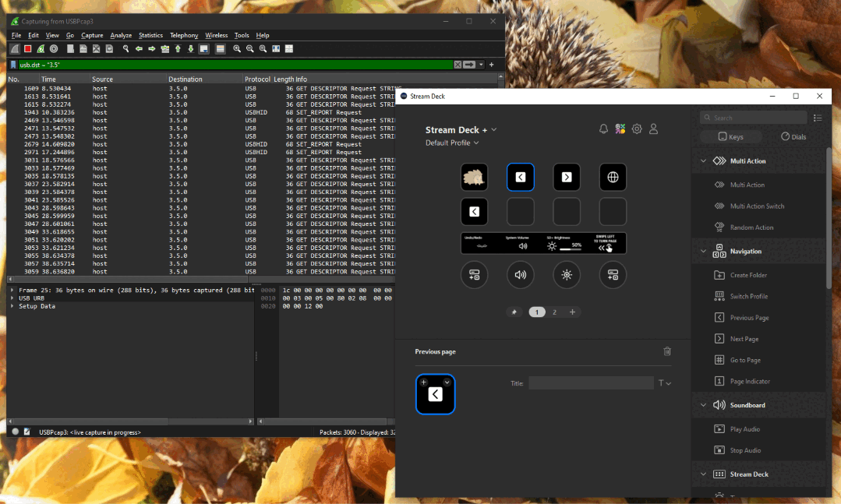Collapse the Navigation actions category

coord(704,252)
